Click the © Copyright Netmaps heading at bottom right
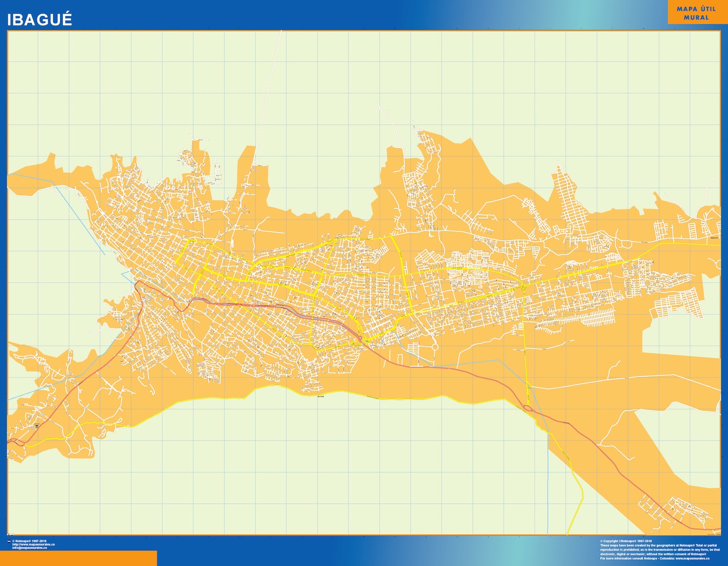This screenshot has width=728, height=566. pos(626,541)
